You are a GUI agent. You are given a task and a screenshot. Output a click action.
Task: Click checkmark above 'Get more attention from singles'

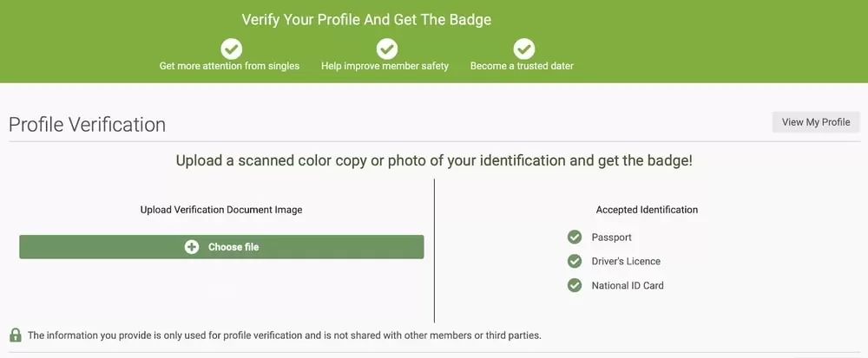(x=231, y=49)
